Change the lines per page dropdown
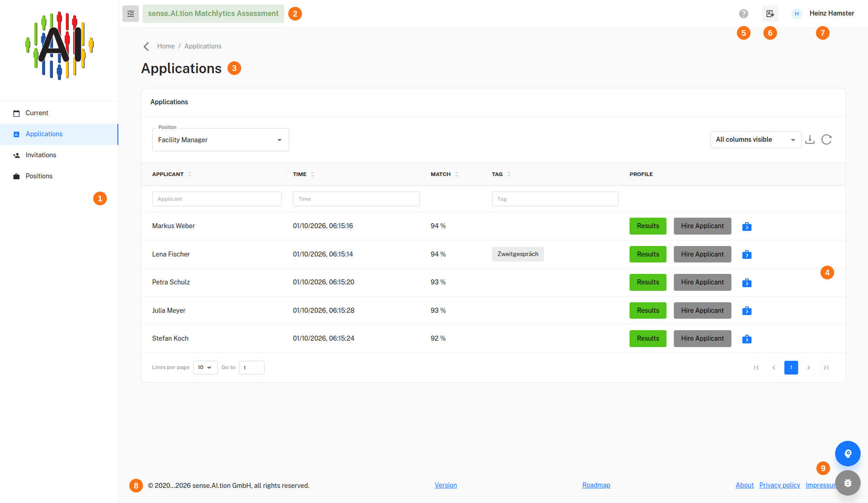 (x=206, y=368)
